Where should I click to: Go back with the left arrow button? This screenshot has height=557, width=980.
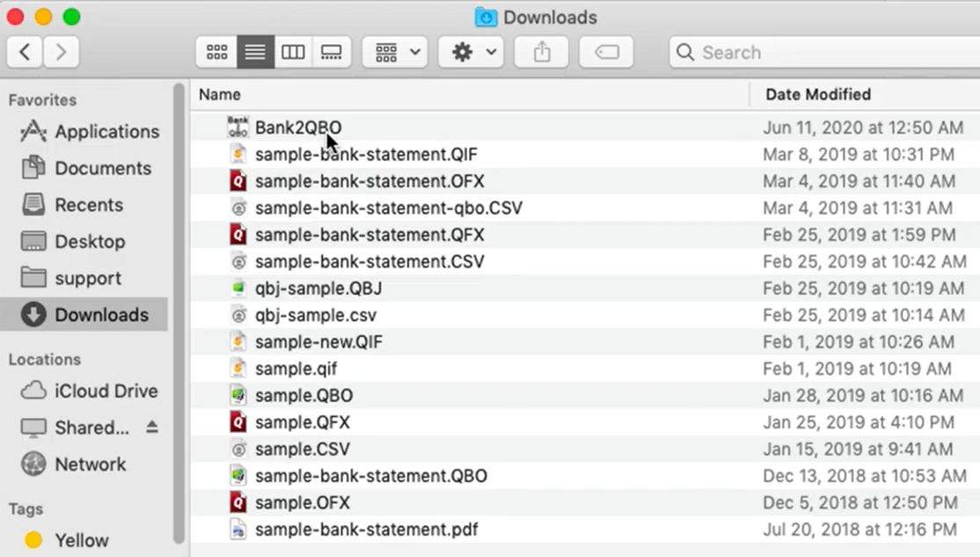pos(25,52)
